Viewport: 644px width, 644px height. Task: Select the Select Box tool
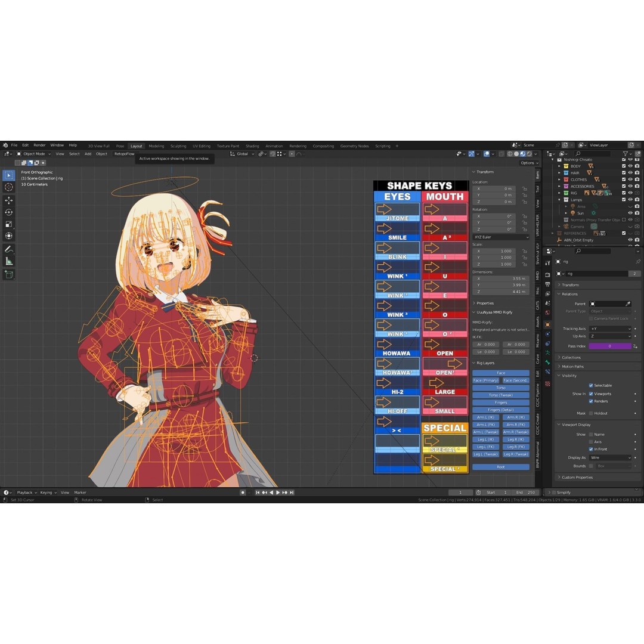pyautogui.click(x=8, y=175)
